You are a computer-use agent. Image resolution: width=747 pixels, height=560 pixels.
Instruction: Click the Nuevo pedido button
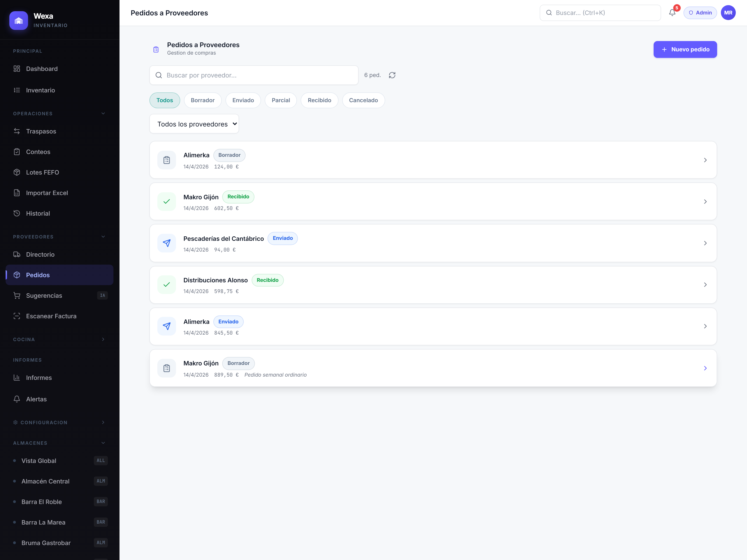pos(685,49)
